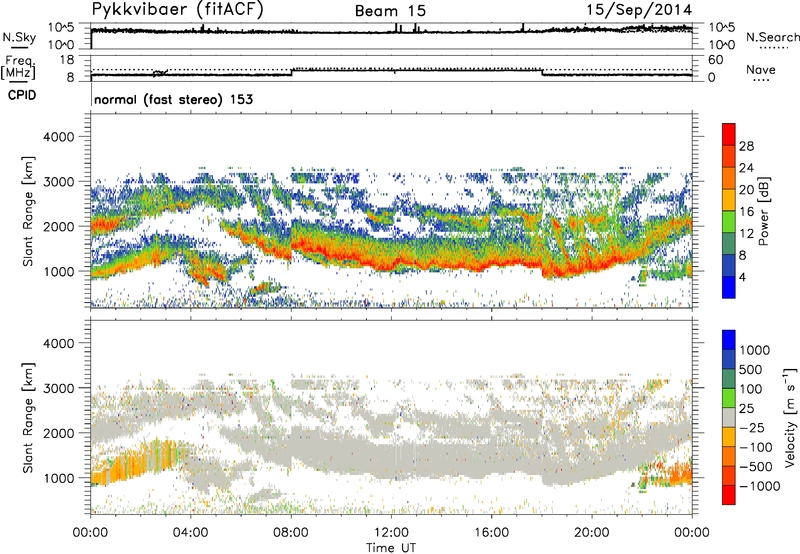Click the '60' Nave axis tick
Viewport: 800px width, 554px height.
pyautogui.click(x=716, y=60)
